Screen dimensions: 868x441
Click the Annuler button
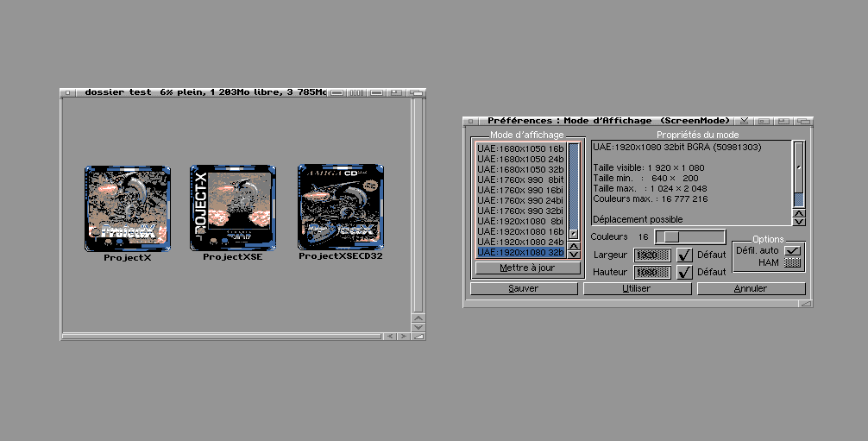pos(752,288)
